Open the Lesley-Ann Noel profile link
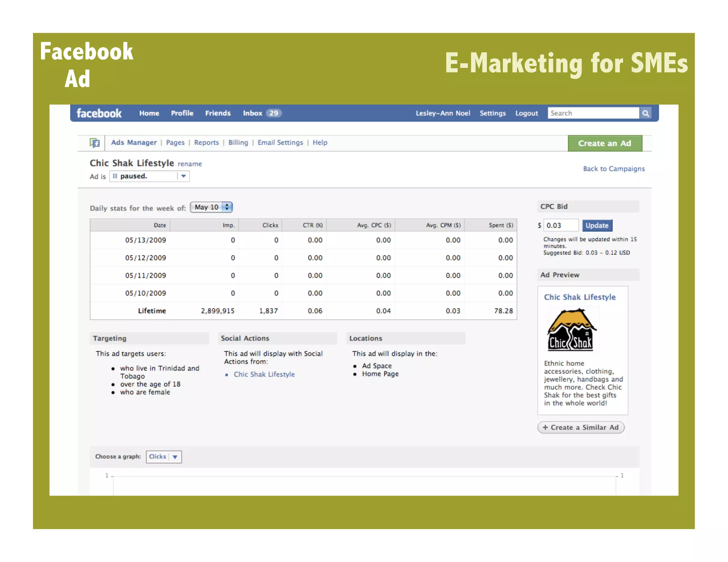The width and height of the screenshot is (728, 562). (x=443, y=113)
